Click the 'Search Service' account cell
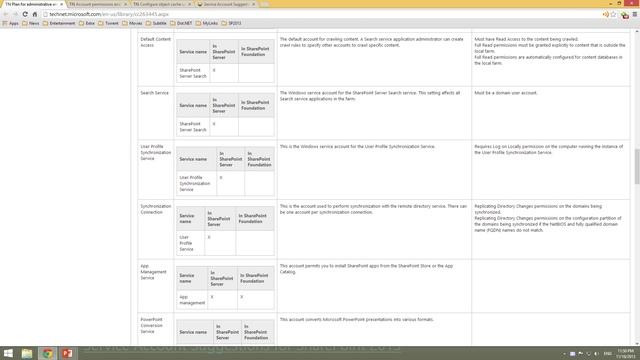This screenshot has width=640, height=360. click(156, 113)
